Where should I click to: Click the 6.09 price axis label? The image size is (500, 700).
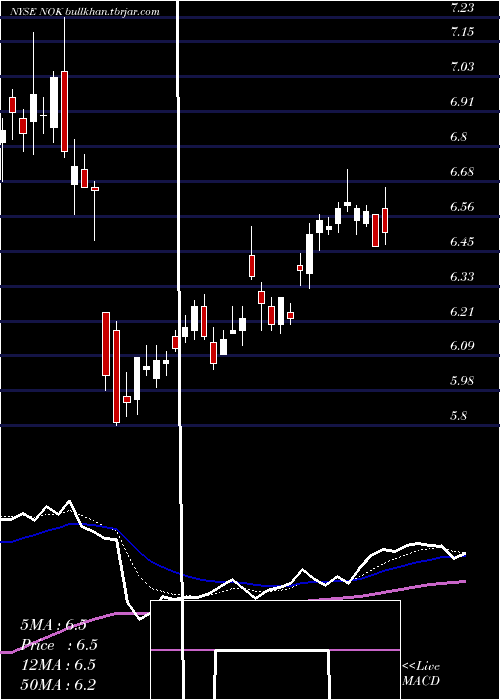coord(462,346)
